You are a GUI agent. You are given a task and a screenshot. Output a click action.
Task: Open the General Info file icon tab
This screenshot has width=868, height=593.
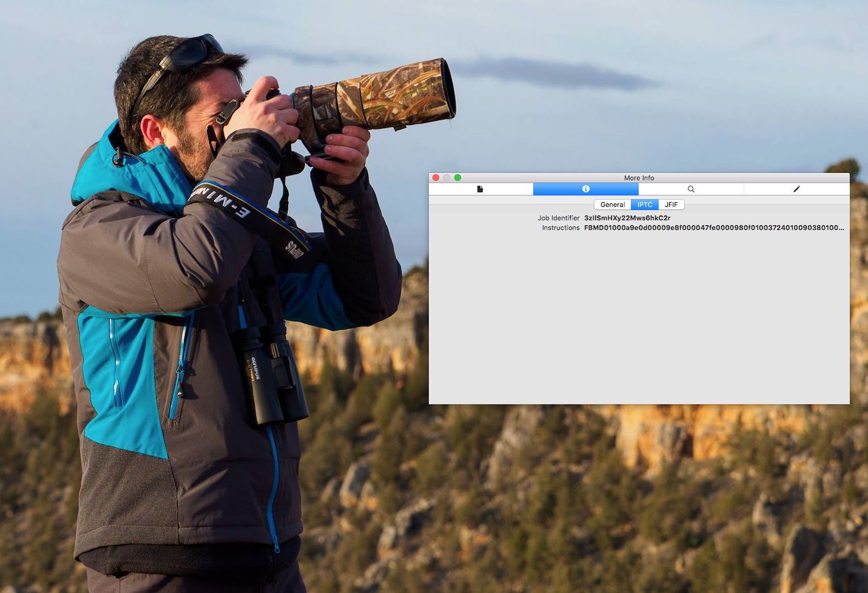(480, 189)
